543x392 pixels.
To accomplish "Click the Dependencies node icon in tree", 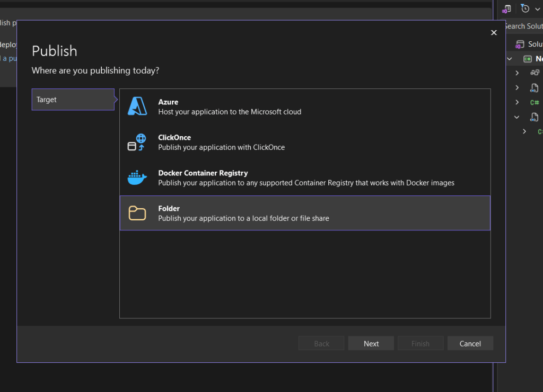I will (535, 73).
